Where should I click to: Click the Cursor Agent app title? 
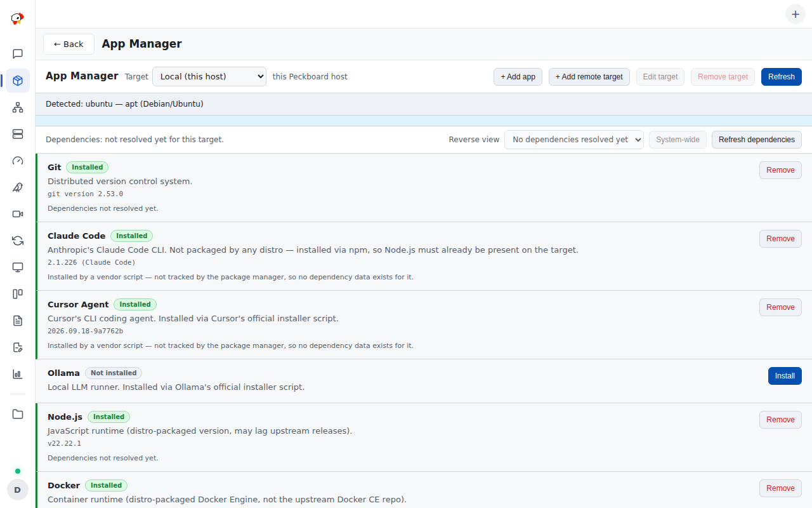(78, 305)
